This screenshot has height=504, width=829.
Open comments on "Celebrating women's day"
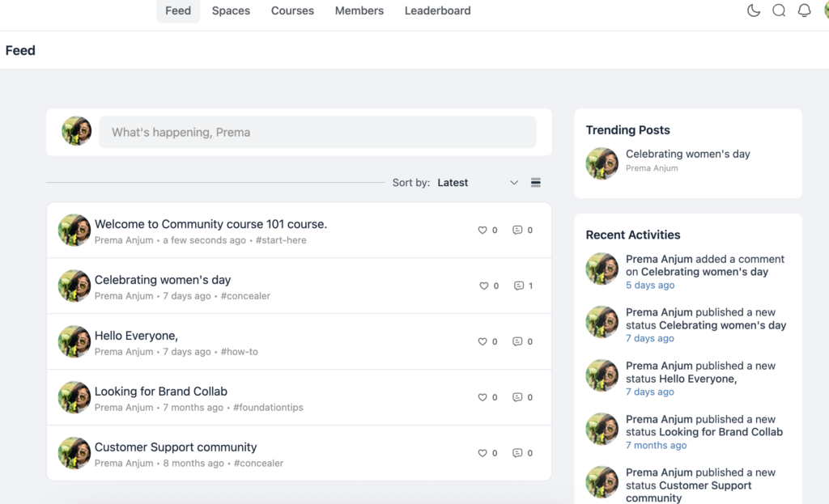[518, 286]
